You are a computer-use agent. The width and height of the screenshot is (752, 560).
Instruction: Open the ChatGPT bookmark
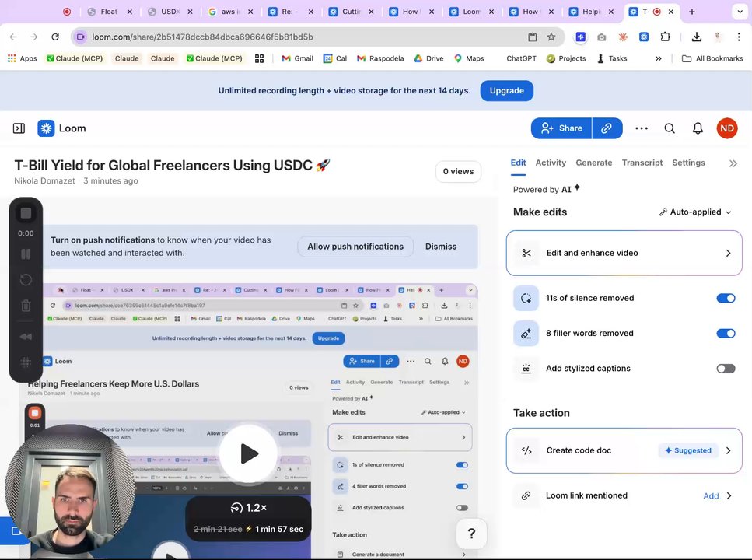click(x=521, y=58)
